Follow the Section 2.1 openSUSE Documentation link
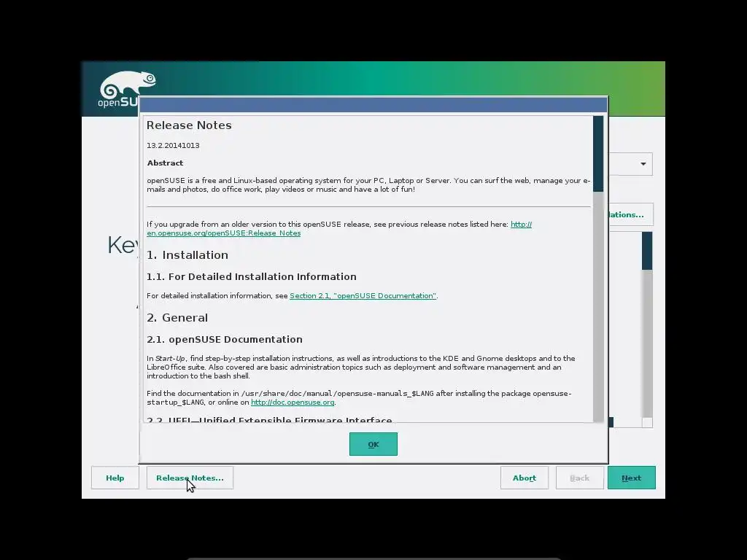The height and width of the screenshot is (560, 747). [x=363, y=296]
